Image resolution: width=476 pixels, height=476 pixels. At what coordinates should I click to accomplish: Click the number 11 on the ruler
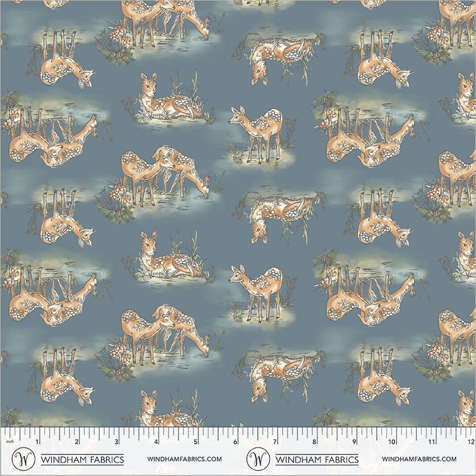pos(431,442)
